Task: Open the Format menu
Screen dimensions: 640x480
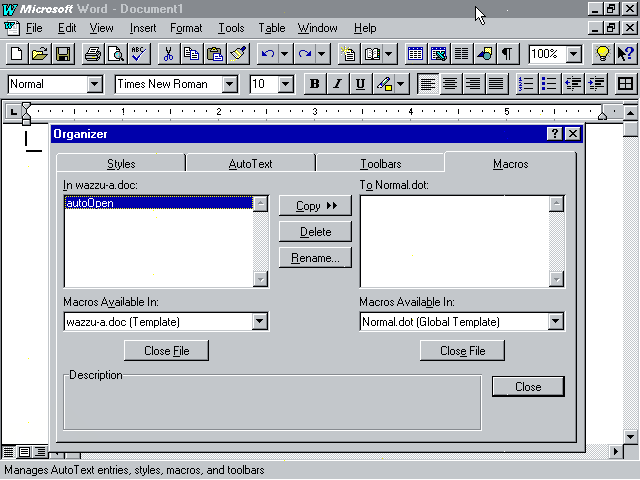Action: 186,28
